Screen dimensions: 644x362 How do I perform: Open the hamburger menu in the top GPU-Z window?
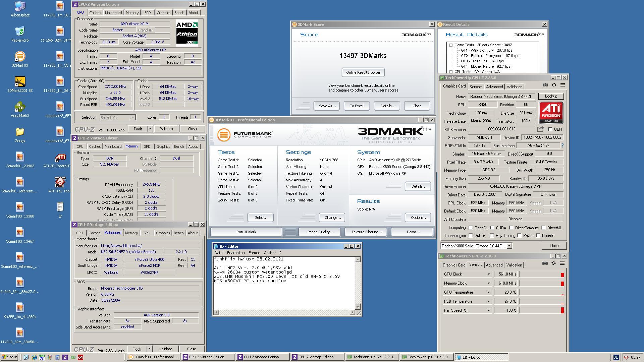click(x=562, y=85)
